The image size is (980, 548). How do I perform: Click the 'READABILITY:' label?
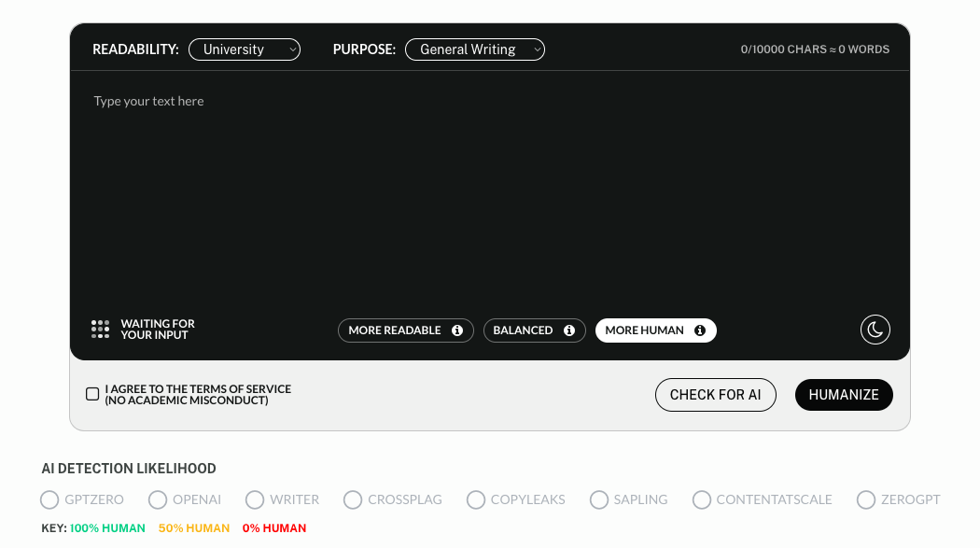(135, 49)
